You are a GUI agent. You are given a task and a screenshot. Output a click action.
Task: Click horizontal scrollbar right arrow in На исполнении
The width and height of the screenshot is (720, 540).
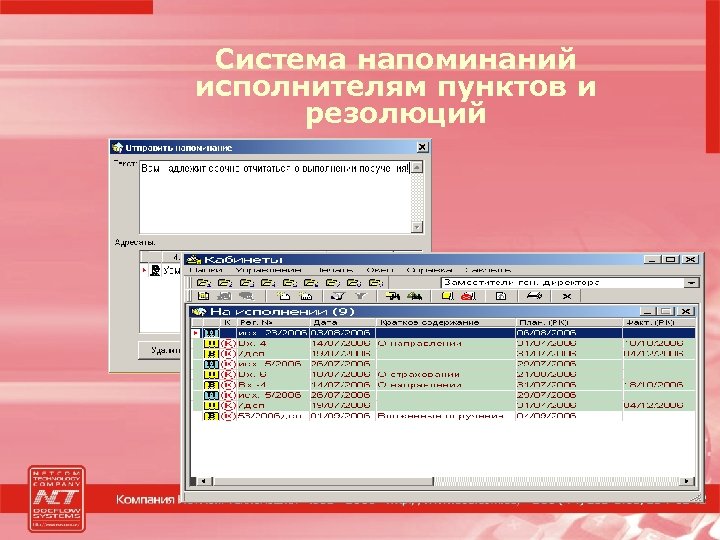[687, 481]
